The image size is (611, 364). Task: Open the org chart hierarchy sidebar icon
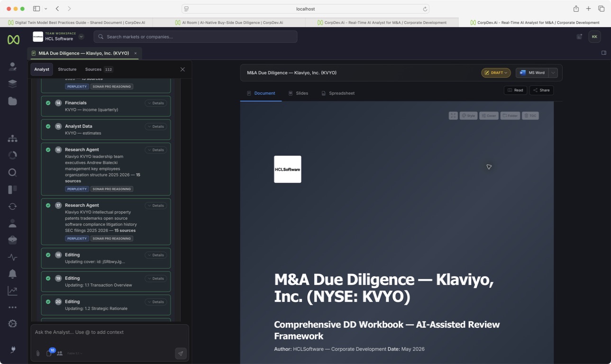point(13,138)
